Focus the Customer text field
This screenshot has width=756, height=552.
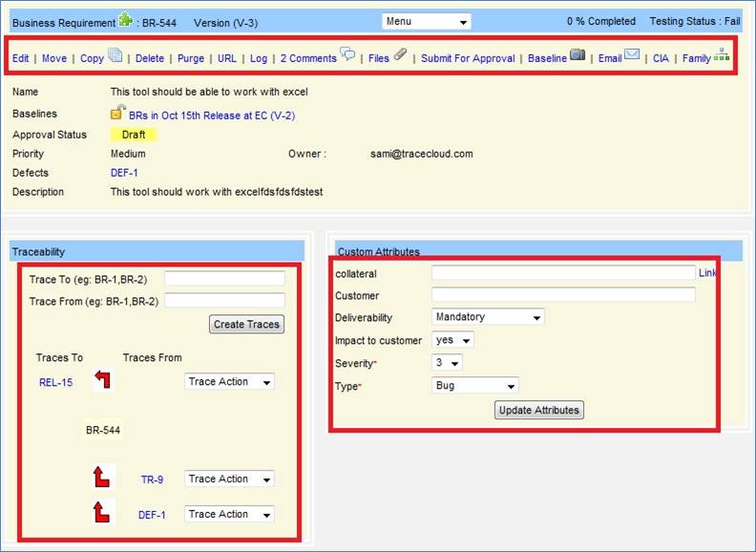click(x=563, y=295)
